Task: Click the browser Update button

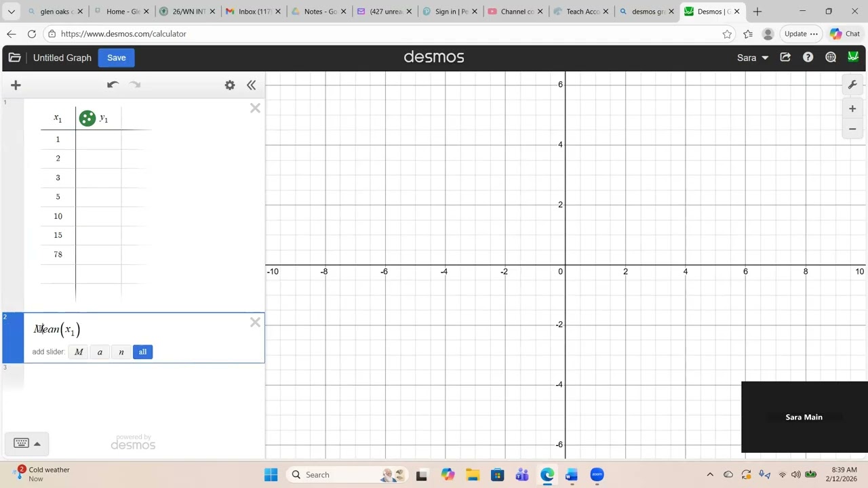Action: click(801, 34)
